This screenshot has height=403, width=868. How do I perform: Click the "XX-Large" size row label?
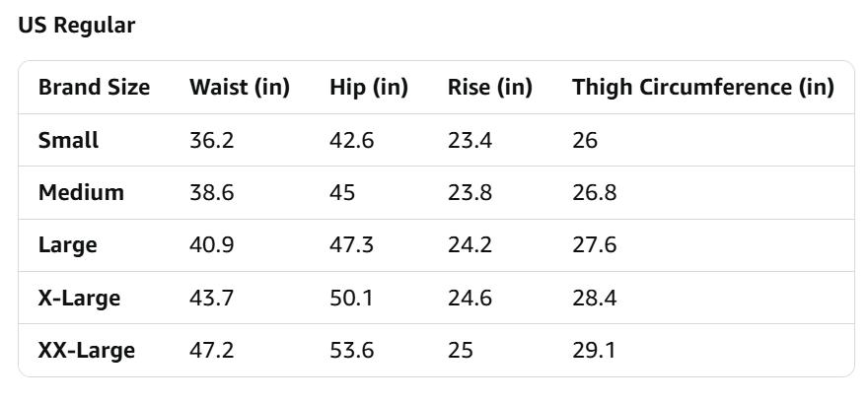[86, 350]
